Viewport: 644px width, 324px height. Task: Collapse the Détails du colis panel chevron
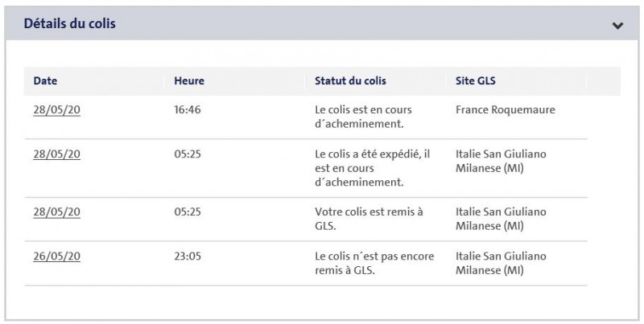click(x=617, y=25)
